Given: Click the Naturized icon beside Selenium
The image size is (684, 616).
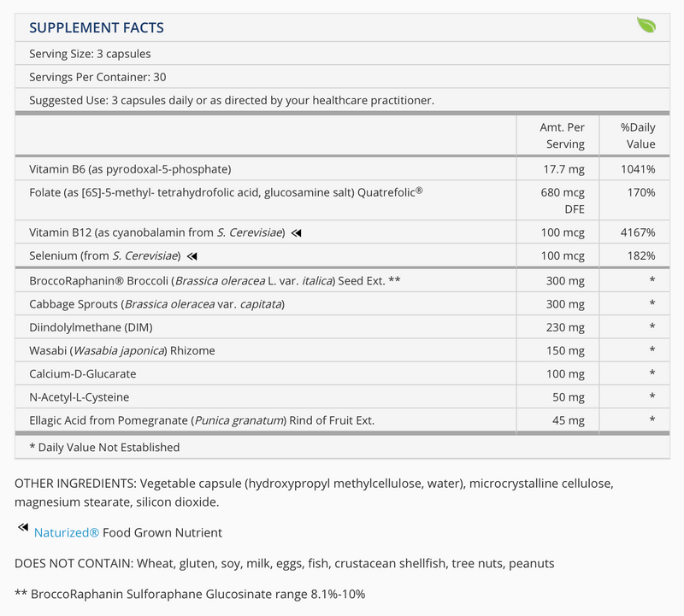Looking at the screenshot, I should pos(192,255).
